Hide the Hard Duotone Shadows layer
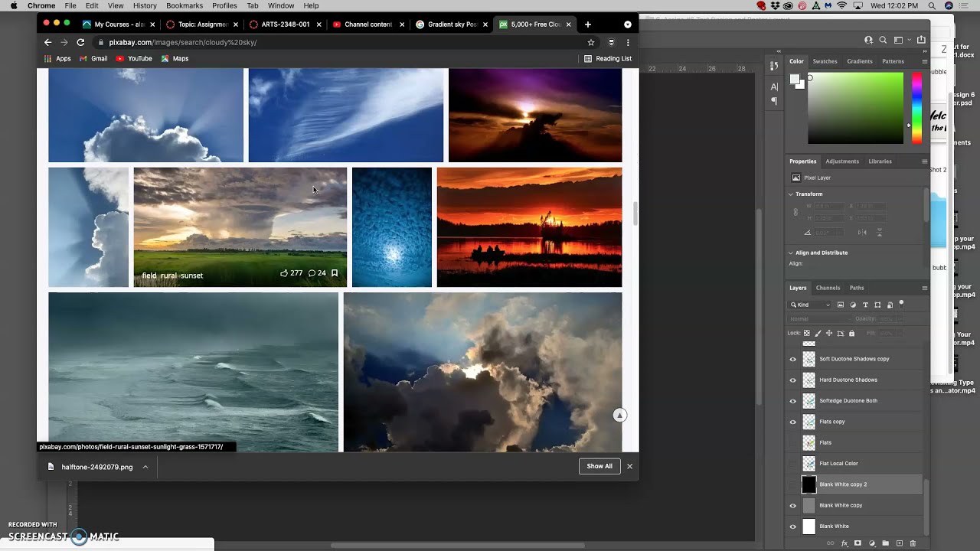Screen dimensions: 980x551 coord(793,380)
